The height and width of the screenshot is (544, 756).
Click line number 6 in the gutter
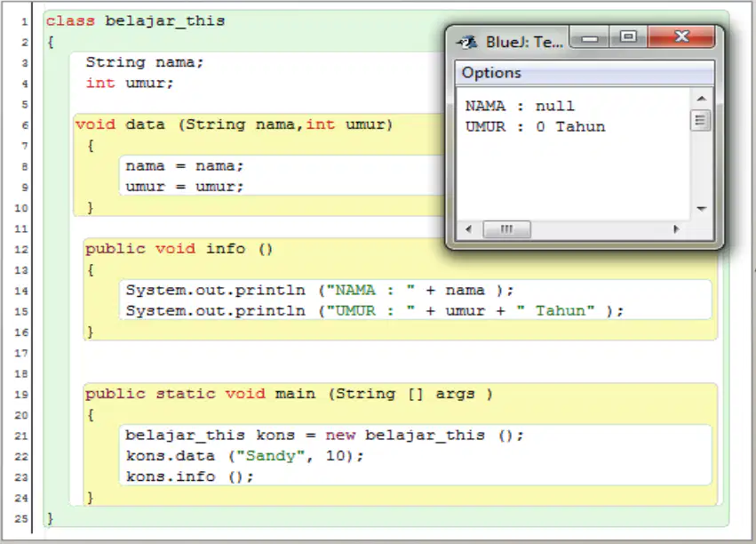coord(25,125)
